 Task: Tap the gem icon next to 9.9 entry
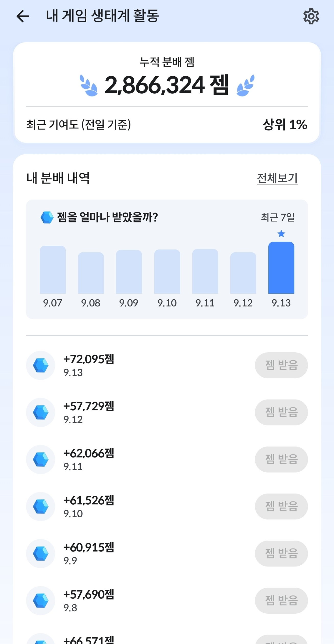click(41, 554)
